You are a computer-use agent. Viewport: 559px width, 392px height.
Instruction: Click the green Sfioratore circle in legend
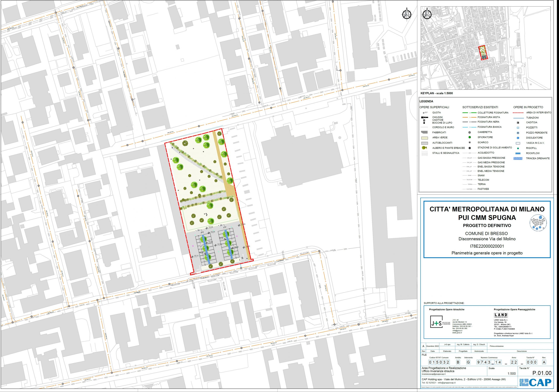pyautogui.click(x=470, y=137)
